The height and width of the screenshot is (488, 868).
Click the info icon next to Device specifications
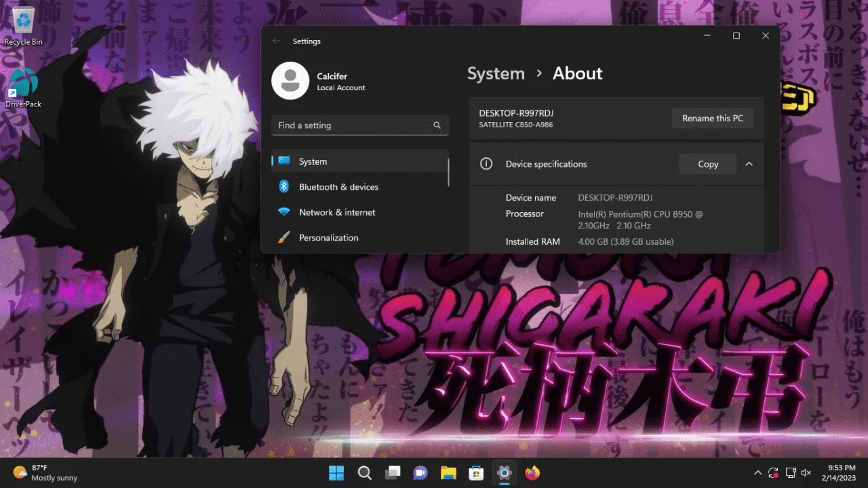tap(486, 164)
